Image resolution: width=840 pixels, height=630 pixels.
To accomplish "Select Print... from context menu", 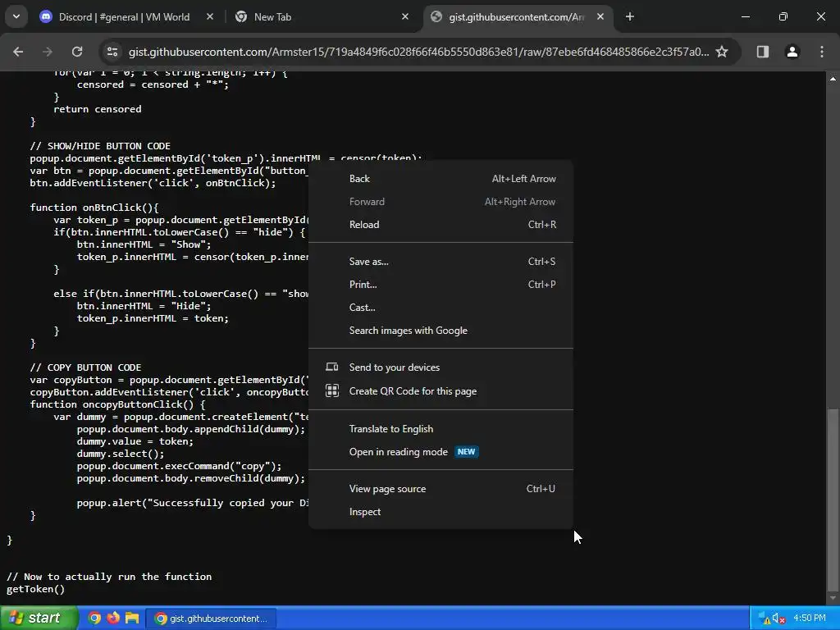I will point(441,285).
